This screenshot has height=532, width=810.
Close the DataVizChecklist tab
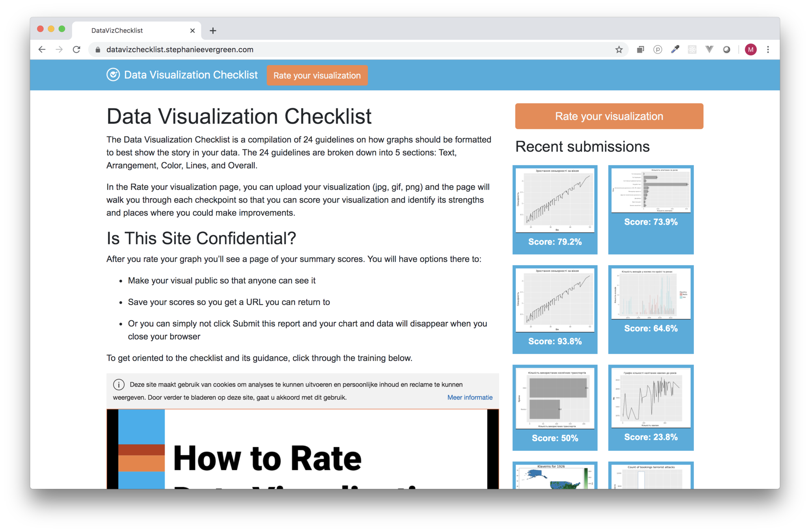click(x=192, y=31)
